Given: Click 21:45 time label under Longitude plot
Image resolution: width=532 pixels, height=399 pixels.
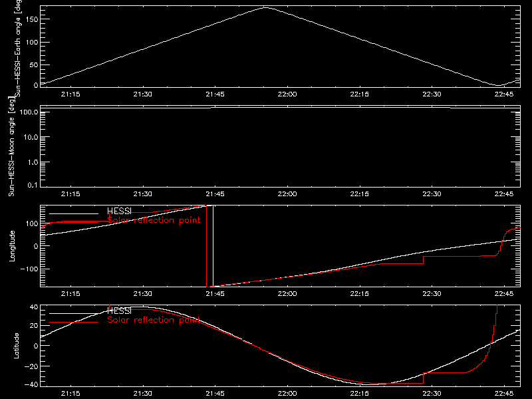Looking at the screenshot, I should click(x=215, y=294).
